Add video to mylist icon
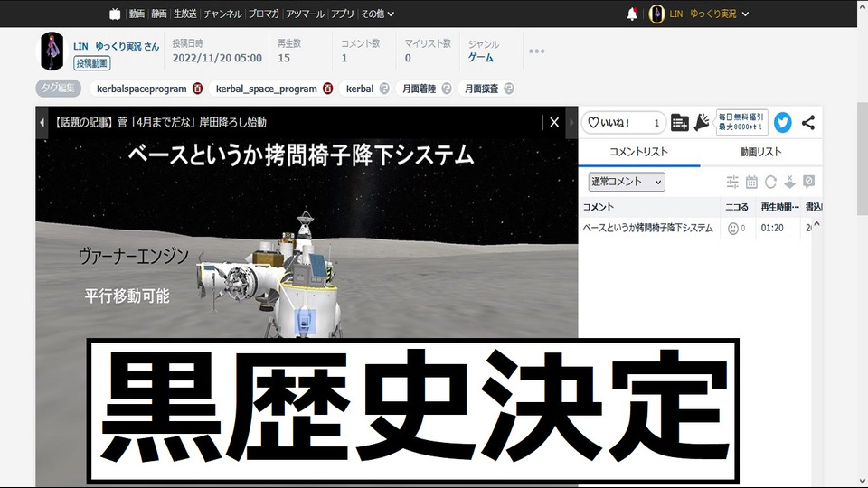The image size is (868, 488). (679, 122)
